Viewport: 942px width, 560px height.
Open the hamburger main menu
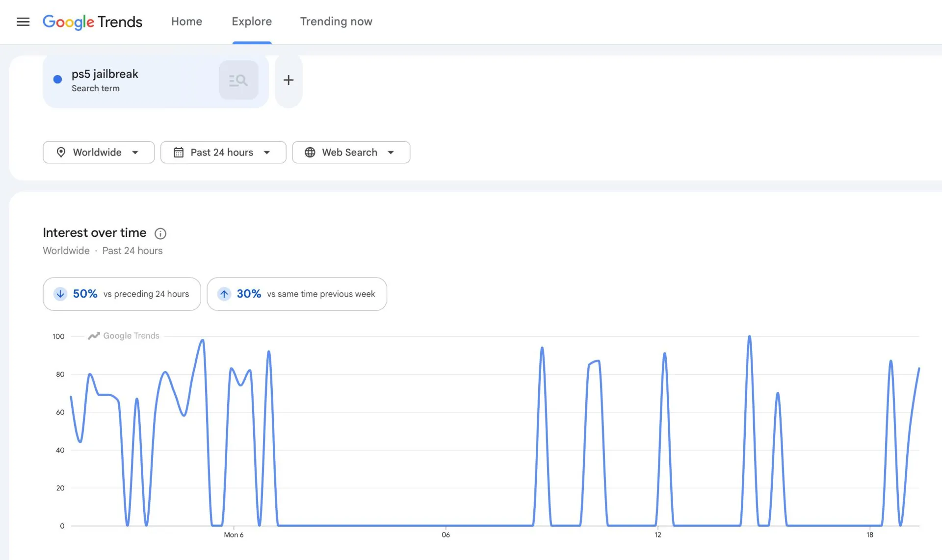(x=23, y=22)
